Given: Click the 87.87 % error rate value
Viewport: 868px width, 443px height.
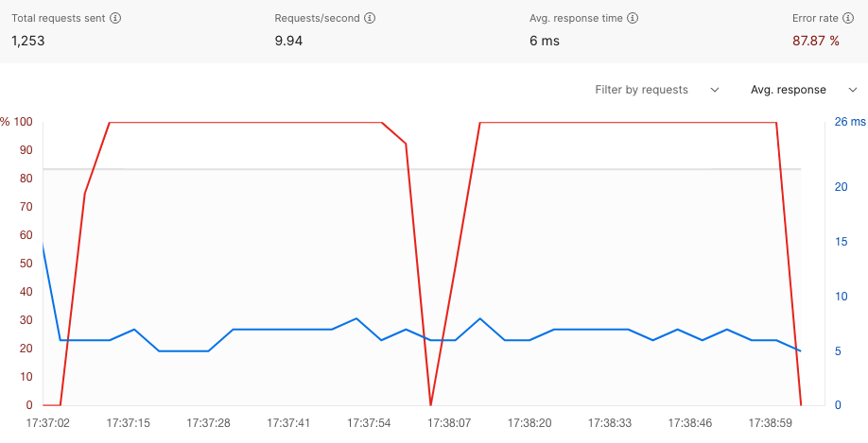Looking at the screenshot, I should pos(816,41).
